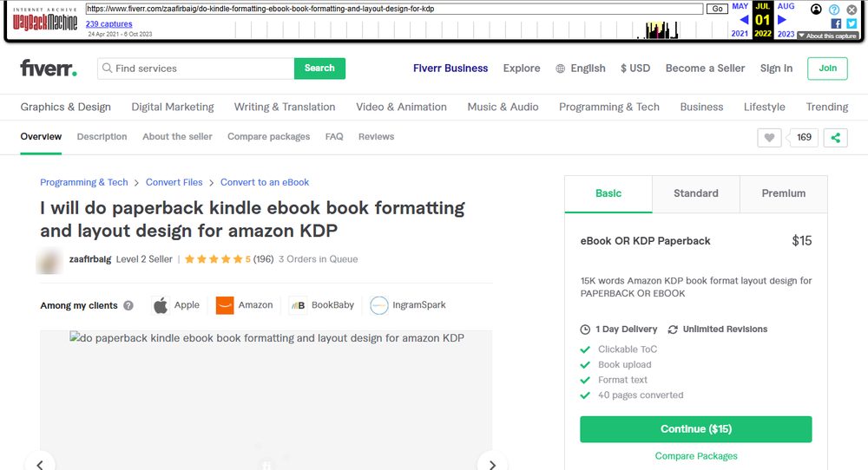Click the zaafirbaig seller name
The height and width of the screenshot is (470, 868).
[x=90, y=259]
